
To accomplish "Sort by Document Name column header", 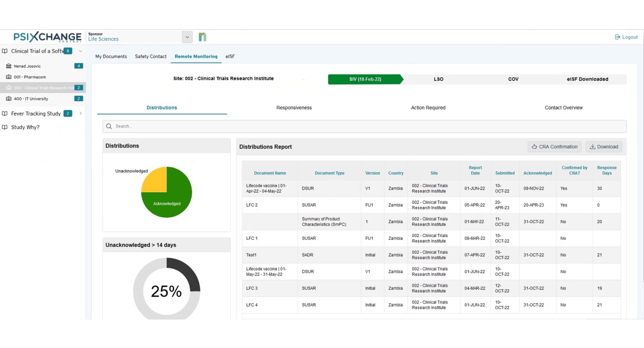I will click(270, 173).
